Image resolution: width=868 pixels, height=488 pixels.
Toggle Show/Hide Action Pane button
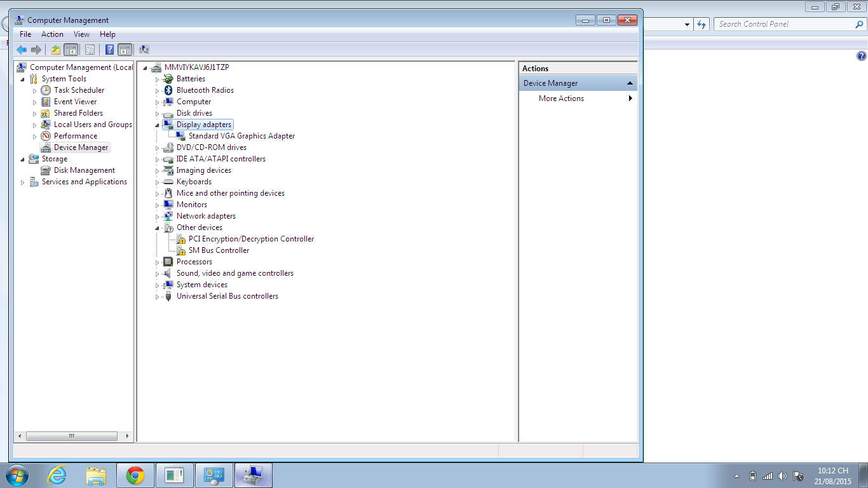(x=125, y=50)
